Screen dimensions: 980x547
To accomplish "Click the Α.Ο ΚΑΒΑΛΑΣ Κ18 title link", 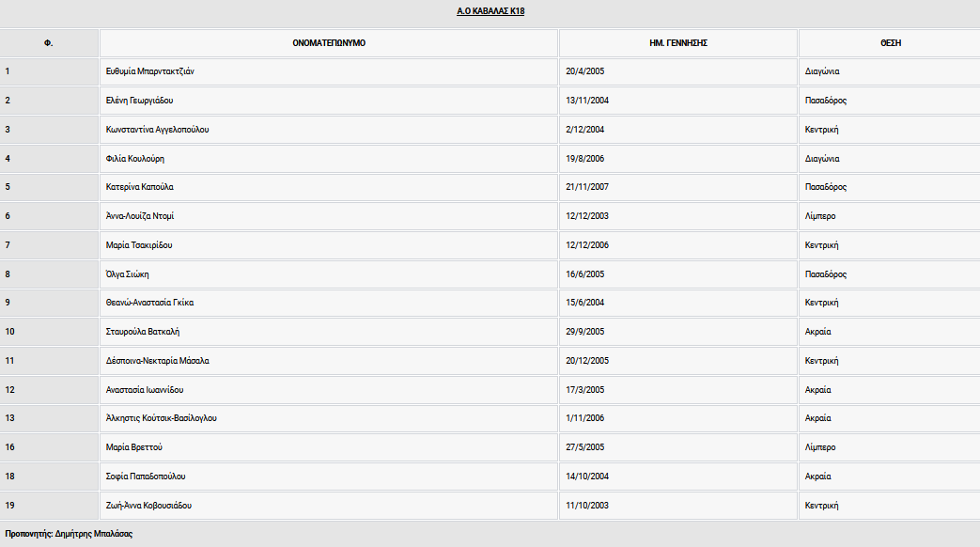I will (x=490, y=12).
